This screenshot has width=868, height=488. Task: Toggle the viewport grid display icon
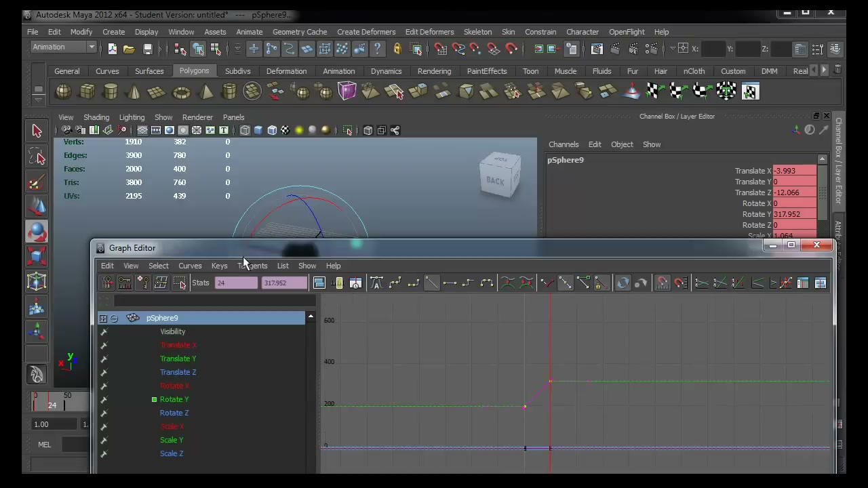click(x=142, y=130)
